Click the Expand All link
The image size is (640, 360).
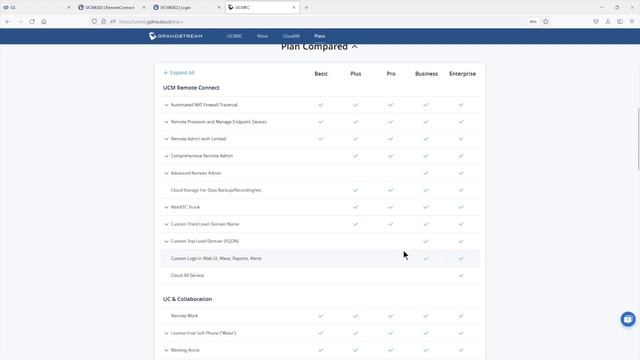click(x=179, y=73)
